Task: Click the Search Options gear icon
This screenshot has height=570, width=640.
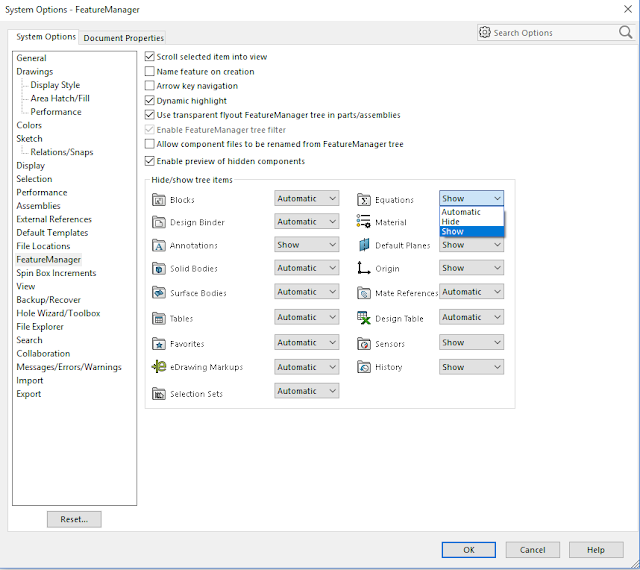Action: tap(485, 32)
